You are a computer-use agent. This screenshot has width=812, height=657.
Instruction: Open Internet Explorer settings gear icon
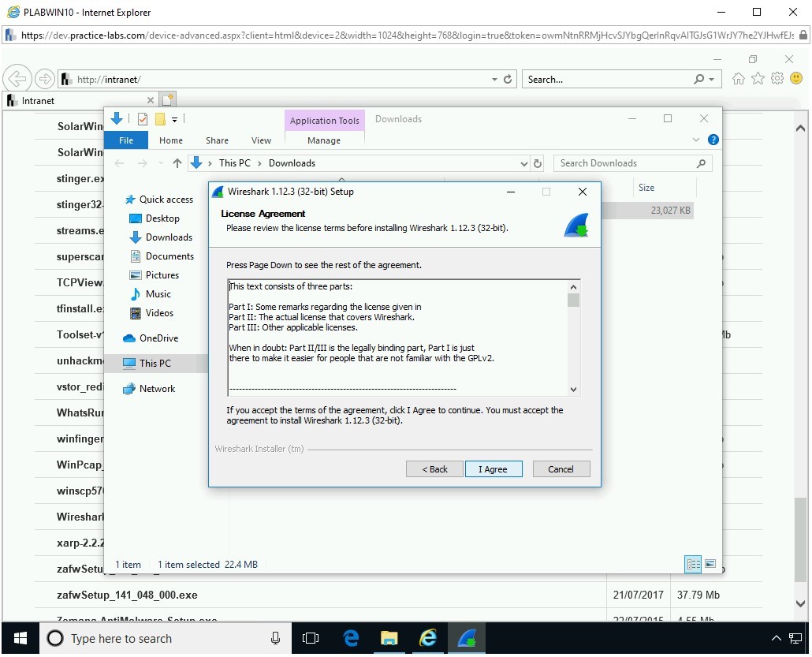(x=777, y=79)
